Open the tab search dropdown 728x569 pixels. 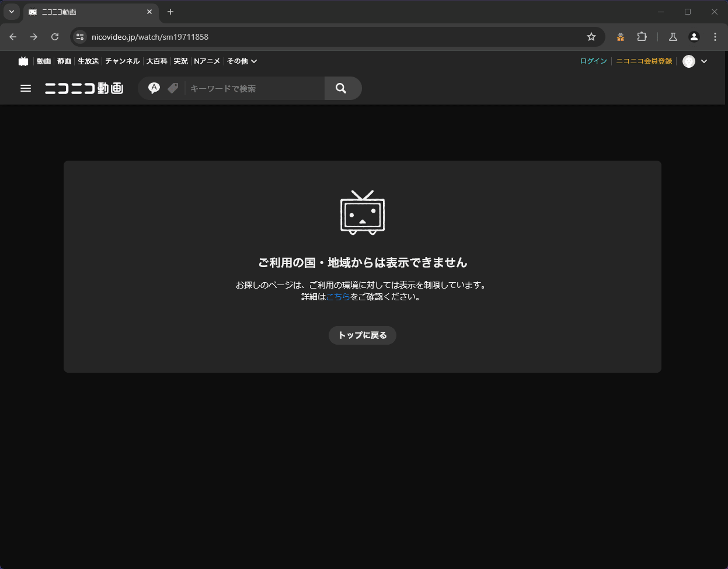click(11, 12)
